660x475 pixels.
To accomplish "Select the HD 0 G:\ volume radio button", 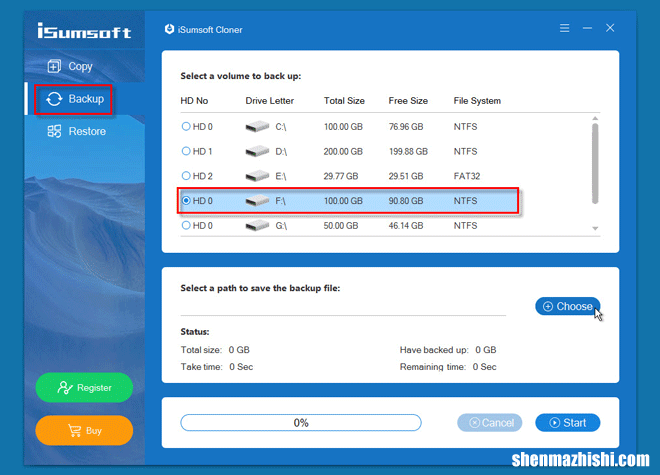I will coord(186,225).
